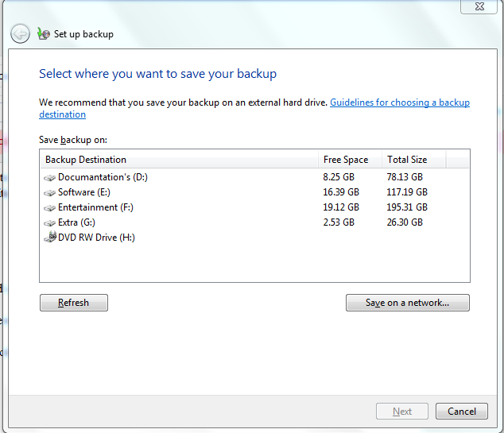Go back using the round arrow button

(20, 33)
